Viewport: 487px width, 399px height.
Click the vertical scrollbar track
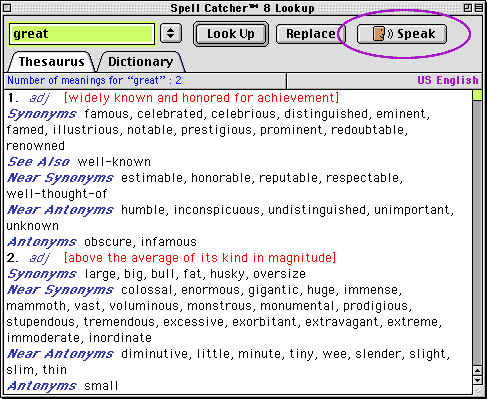pyautogui.click(x=477, y=233)
